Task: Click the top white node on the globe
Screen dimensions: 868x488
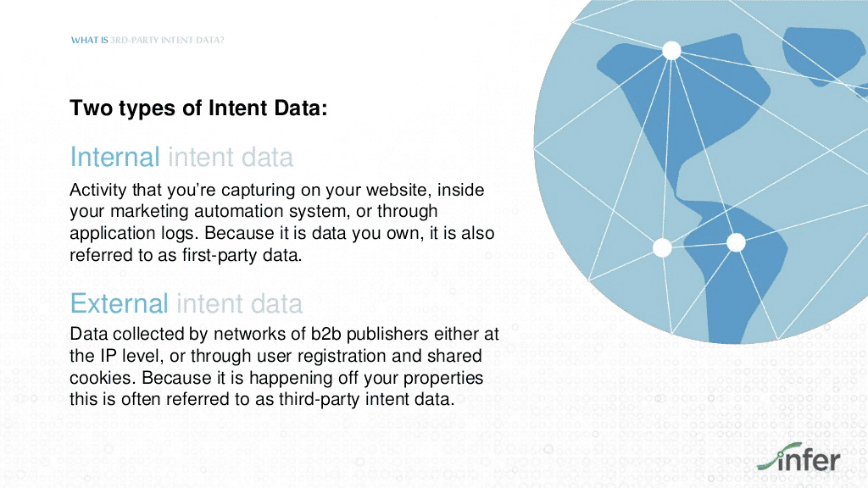Action: point(671,50)
